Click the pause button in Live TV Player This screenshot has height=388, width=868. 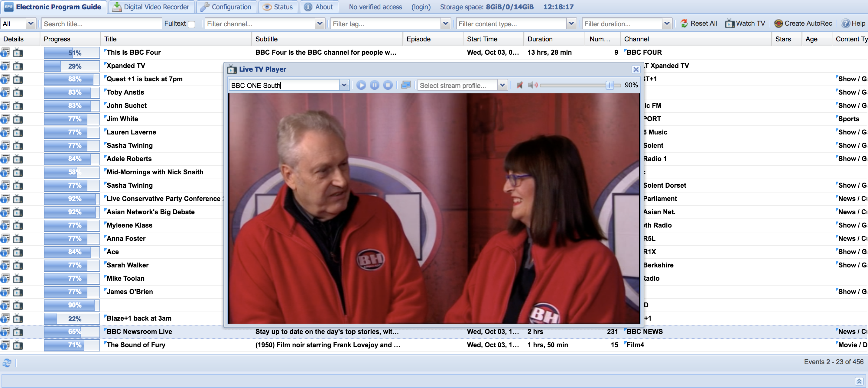[x=375, y=85]
